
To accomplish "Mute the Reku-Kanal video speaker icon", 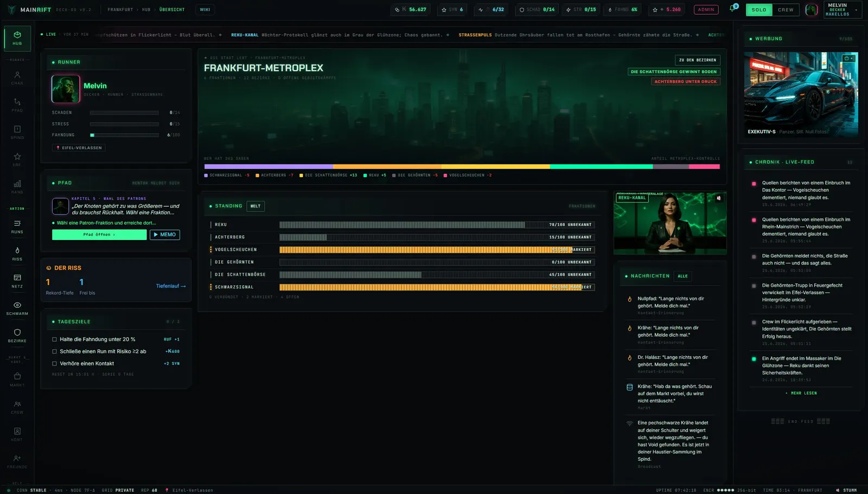I will 719,198.
